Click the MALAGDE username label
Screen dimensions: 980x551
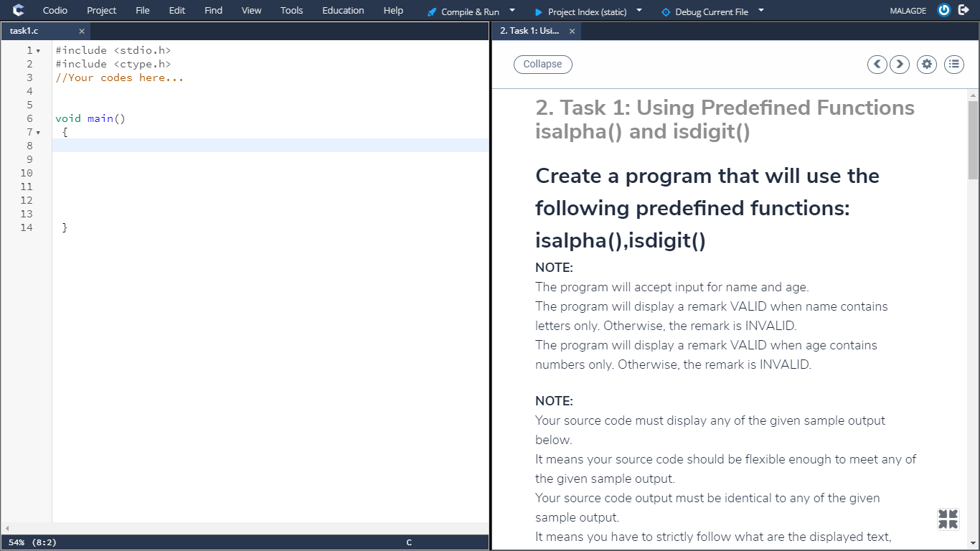[907, 10]
